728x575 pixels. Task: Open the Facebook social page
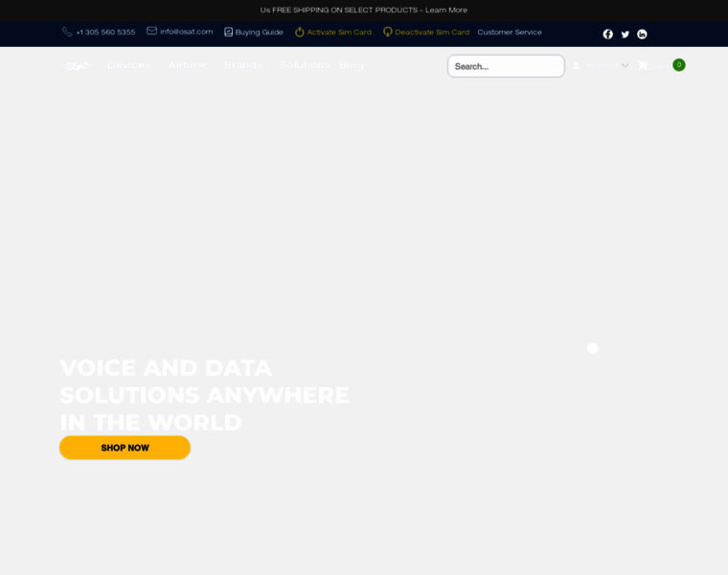pyautogui.click(x=607, y=34)
